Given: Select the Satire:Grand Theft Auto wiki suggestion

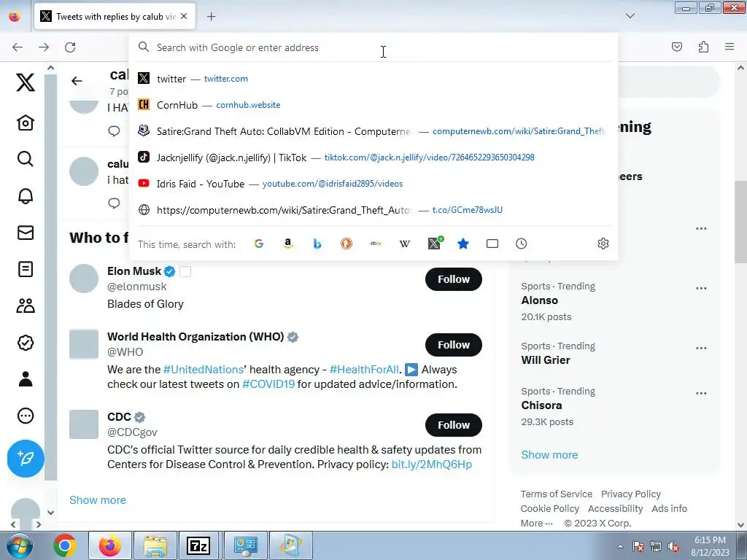Looking at the screenshot, I should [x=373, y=131].
